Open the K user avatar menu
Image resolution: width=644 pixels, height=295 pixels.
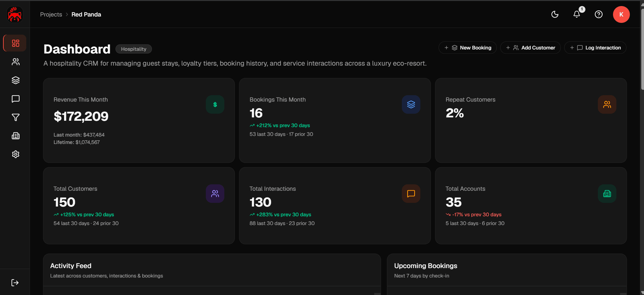621,14
